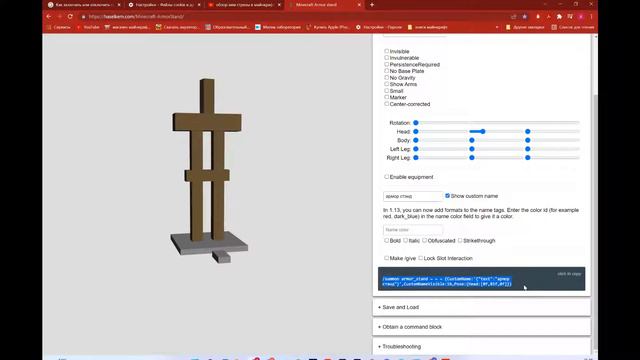The width and height of the screenshot is (640, 360).
Task: Expand the Obtain a command block section
Action: (x=481, y=327)
